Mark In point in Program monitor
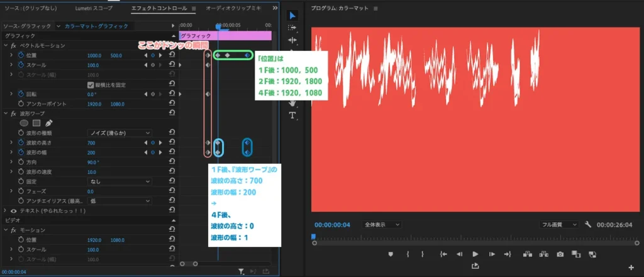The width and height of the screenshot is (644, 277). [408, 254]
